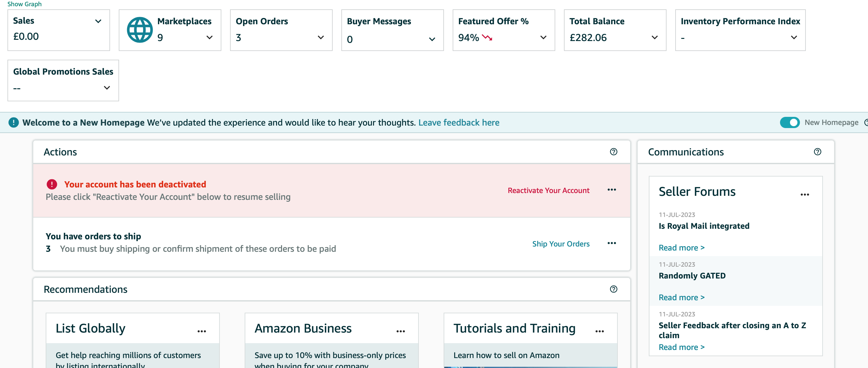
Task: Expand the Inventory Performance Index dropdown
Action: 793,37
